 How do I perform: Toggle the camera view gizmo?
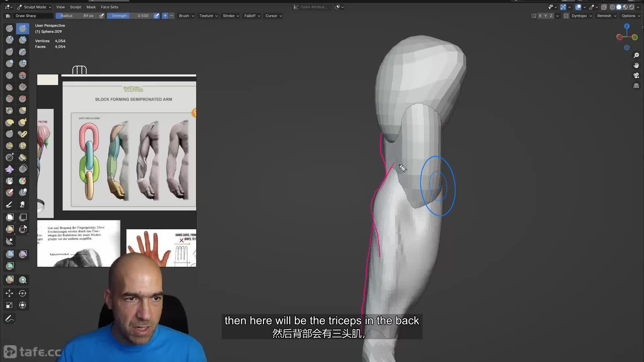pos(636,75)
